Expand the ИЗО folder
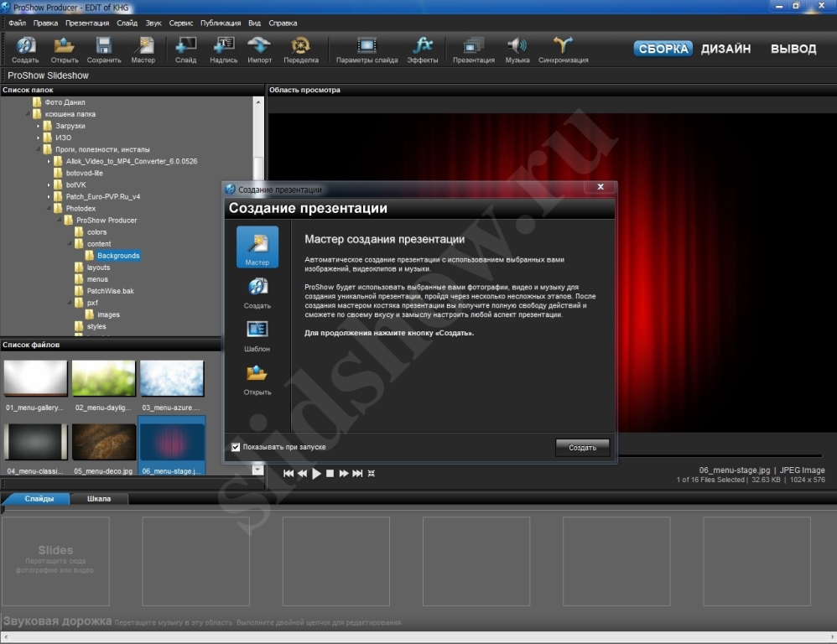The height and width of the screenshot is (644, 837). click(39, 138)
